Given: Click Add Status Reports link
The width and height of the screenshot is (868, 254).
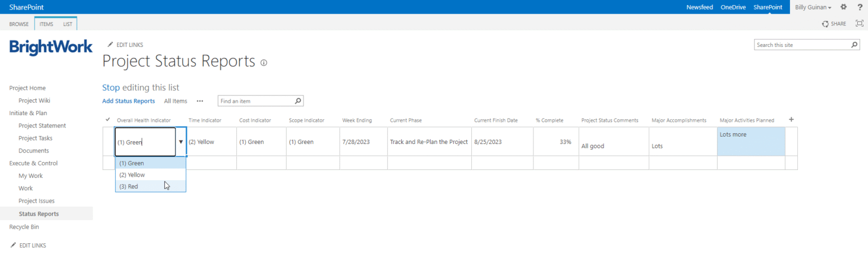Looking at the screenshot, I should [128, 101].
